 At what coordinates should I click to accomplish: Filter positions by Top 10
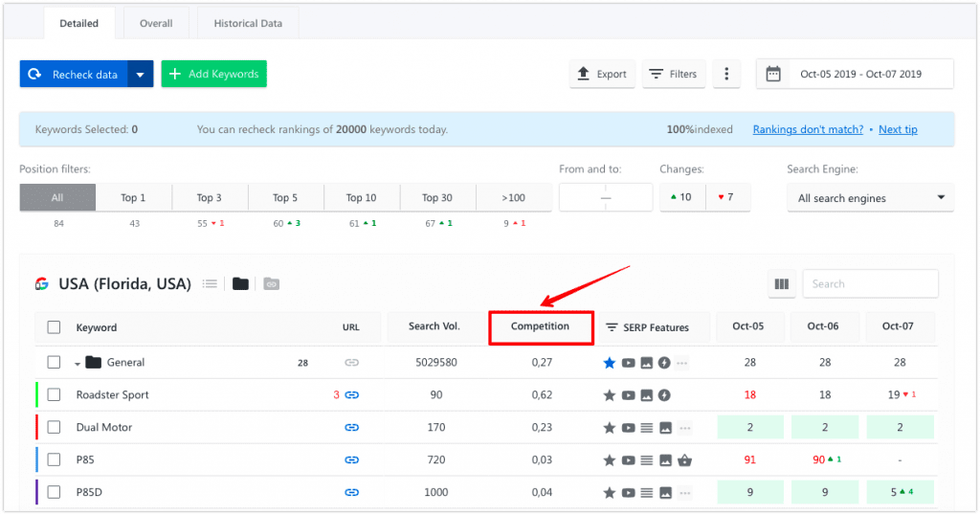click(x=361, y=197)
